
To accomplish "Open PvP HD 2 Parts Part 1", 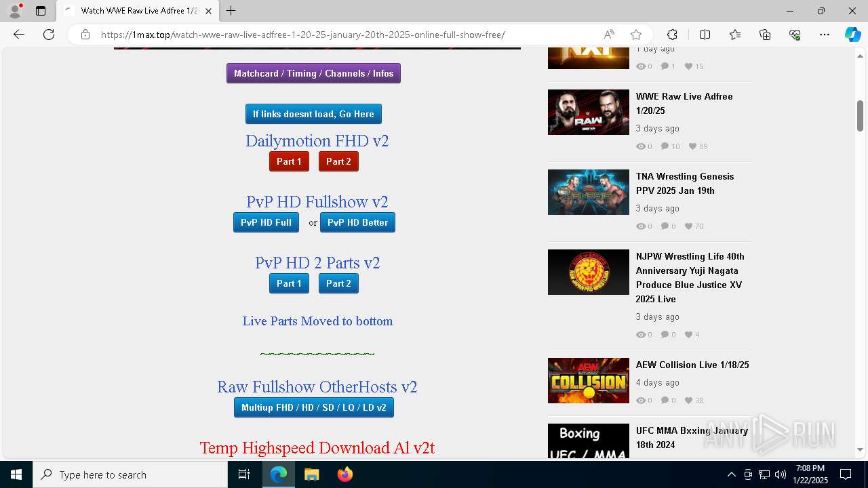I will pyautogui.click(x=289, y=283).
